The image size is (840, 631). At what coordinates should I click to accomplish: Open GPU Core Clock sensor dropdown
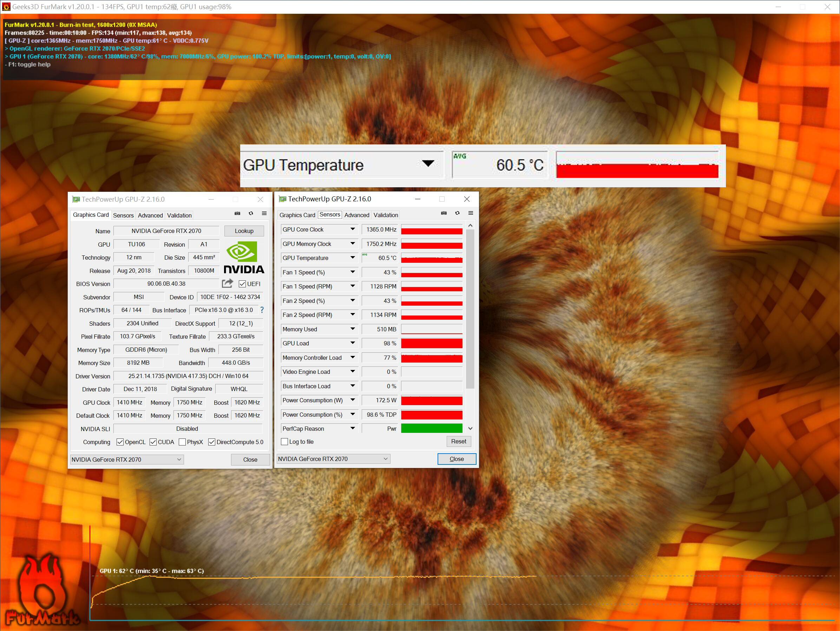pyautogui.click(x=353, y=229)
